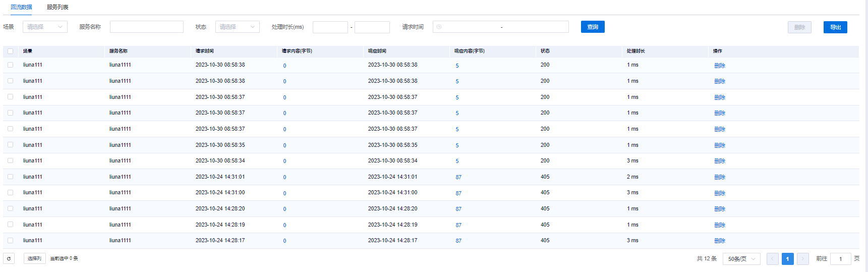Switch to the 服务列表 tab
This screenshot has width=868, height=272.
(x=57, y=7)
